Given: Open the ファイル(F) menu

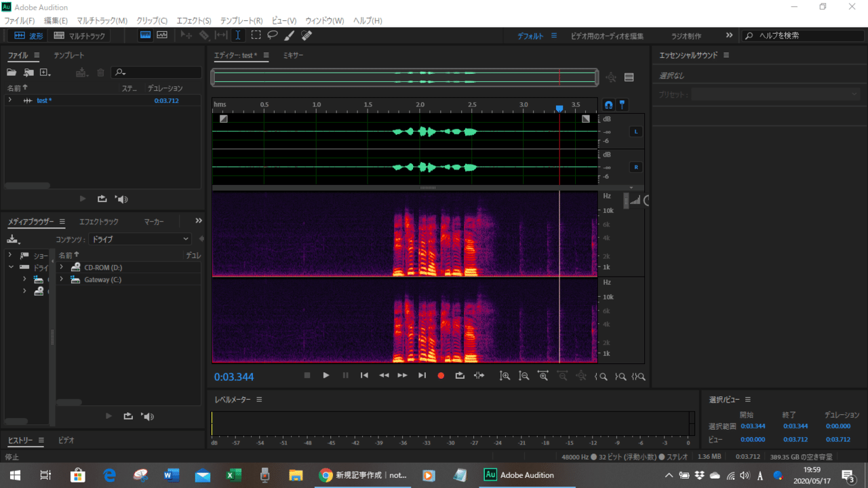Looking at the screenshot, I should point(20,21).
